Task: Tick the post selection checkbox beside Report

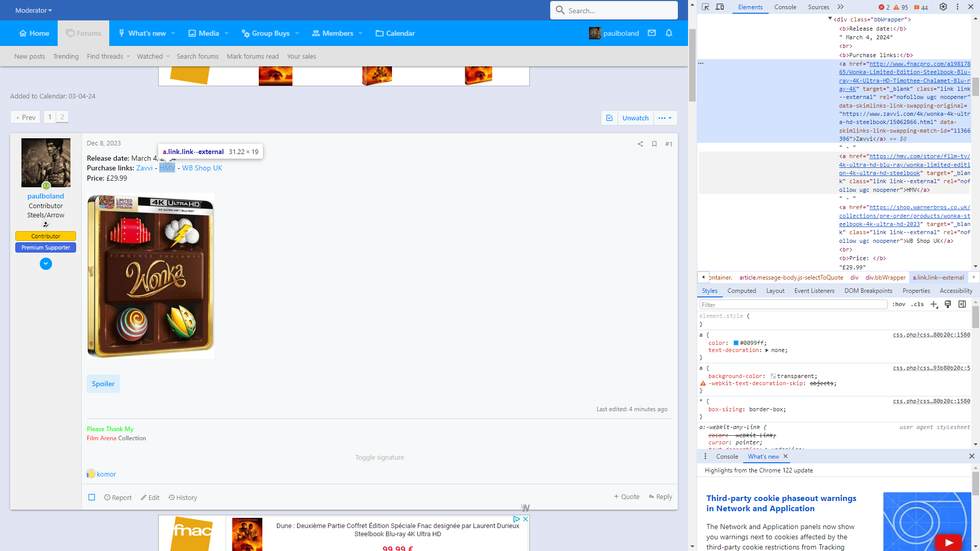Action: [92, 497]
